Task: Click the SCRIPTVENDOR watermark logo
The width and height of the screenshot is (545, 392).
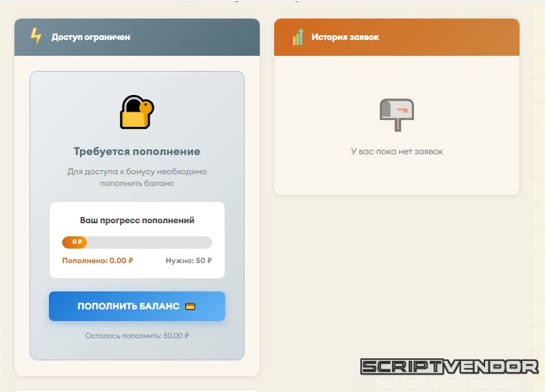Action: 449,367
